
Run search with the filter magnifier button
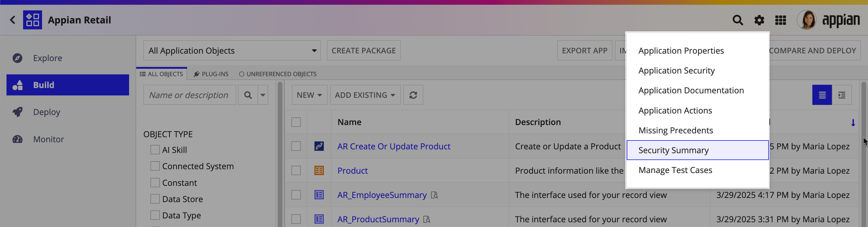[x=248, y=95]
